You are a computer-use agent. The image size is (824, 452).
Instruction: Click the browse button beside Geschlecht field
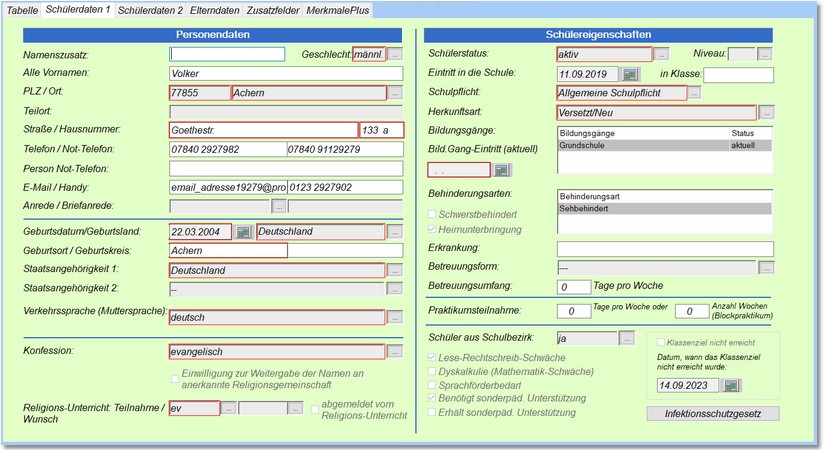click(395, 54)
